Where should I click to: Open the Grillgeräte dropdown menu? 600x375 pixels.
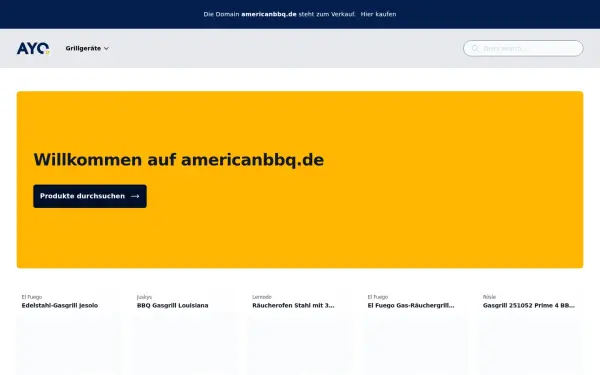point(87,48)
